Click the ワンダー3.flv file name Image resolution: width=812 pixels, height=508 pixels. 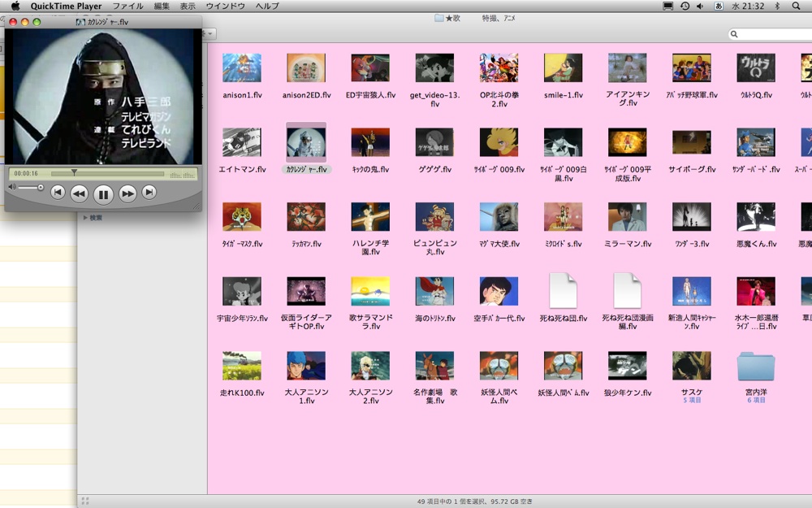692,244
